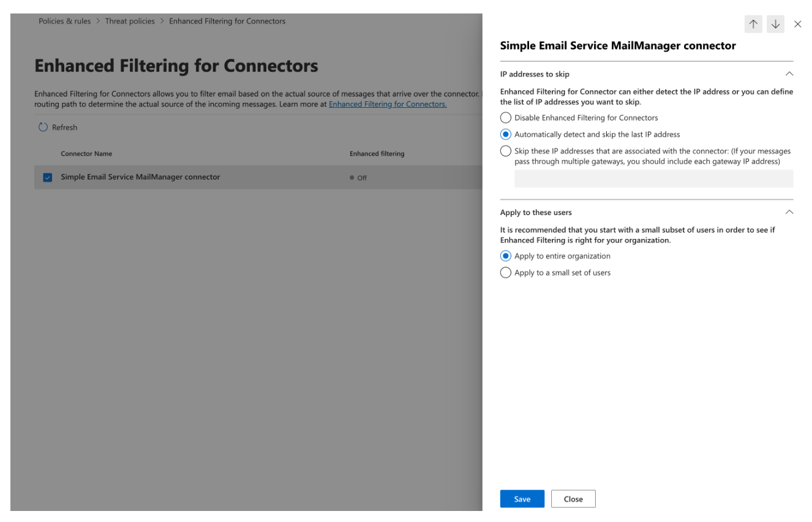Open the Threat policies breadcrumb
Screen dimensions: 812x522
tap(130, 21)
